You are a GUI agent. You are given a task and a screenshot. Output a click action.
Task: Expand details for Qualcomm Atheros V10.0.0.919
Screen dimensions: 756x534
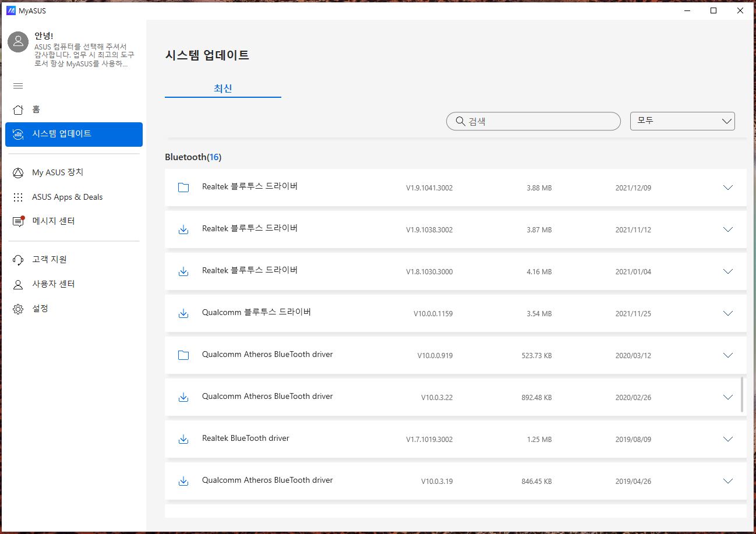pos(727,355)
